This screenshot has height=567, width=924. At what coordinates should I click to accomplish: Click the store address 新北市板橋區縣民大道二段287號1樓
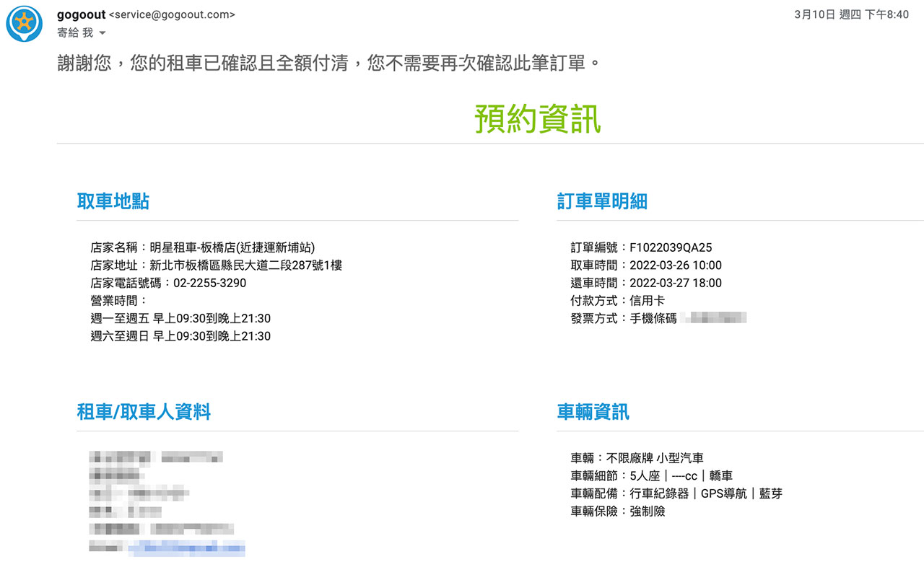pyautogui.click(x=245, y=265)
